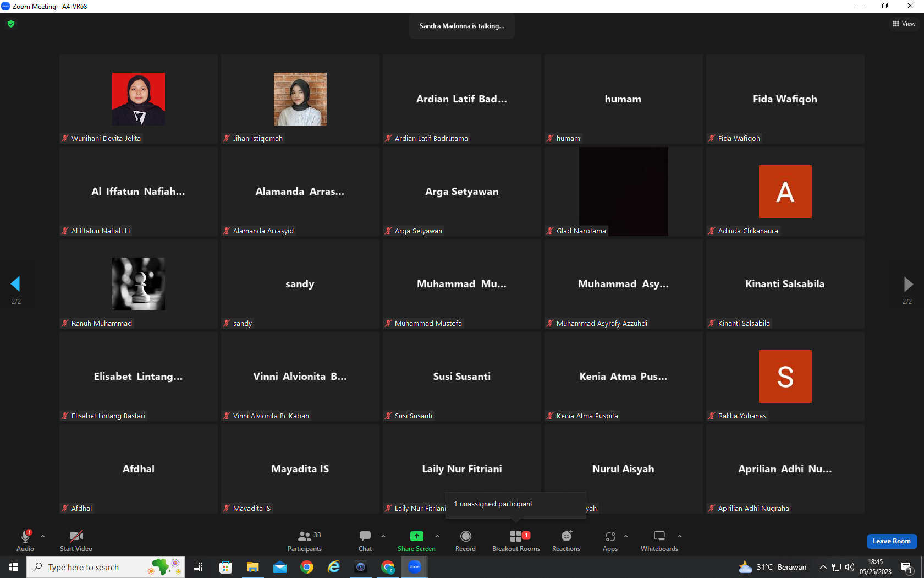
Task: Open Whiteboards
Action: pyautogui.click(x=659, y=541)
